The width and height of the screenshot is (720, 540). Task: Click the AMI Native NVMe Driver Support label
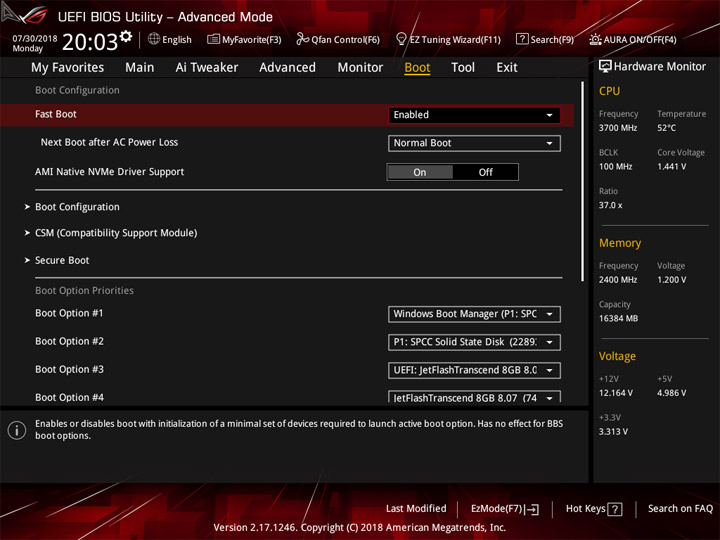[x=109, y=172]
